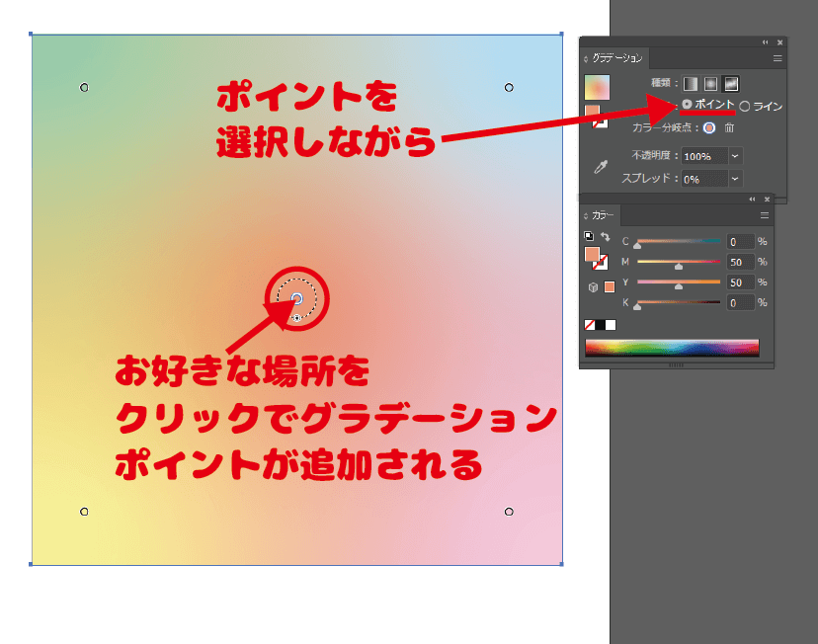Select the bottom-left gradient point on canvas
The width and height of the screenshot is (818, 644).
tap(84, 512)
